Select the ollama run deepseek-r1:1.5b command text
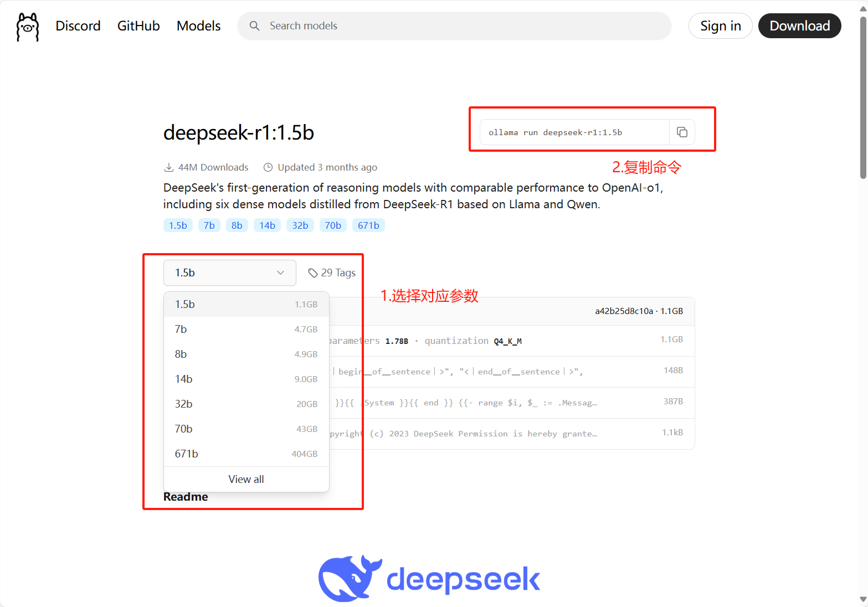The height and width of the screenshot is (607, 868). tap(555, 132)
